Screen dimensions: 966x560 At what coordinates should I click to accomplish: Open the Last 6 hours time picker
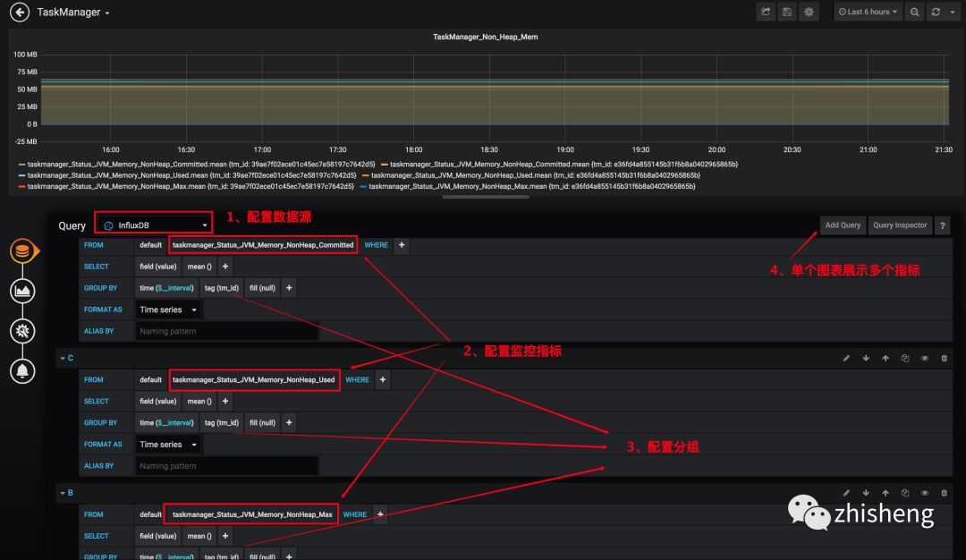point(868,12)
